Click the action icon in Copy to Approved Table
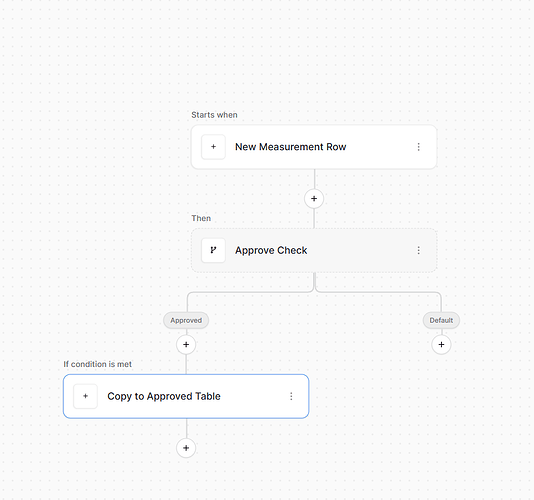This screenshot has width=534, height=500. pos(85,396)
